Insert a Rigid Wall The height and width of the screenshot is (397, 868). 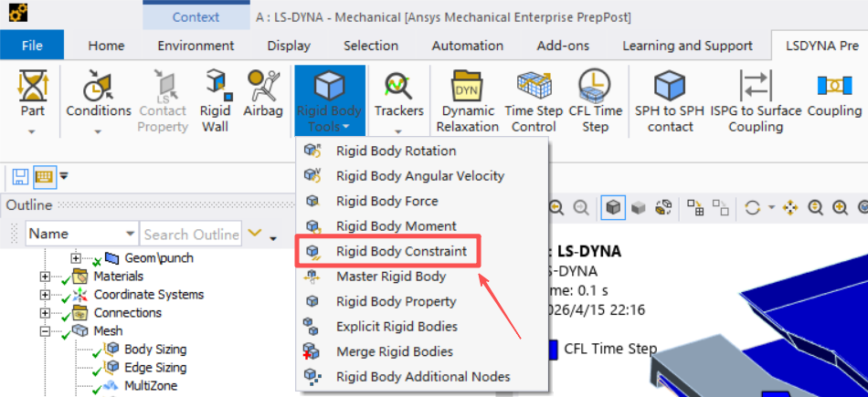coord(216,101)
